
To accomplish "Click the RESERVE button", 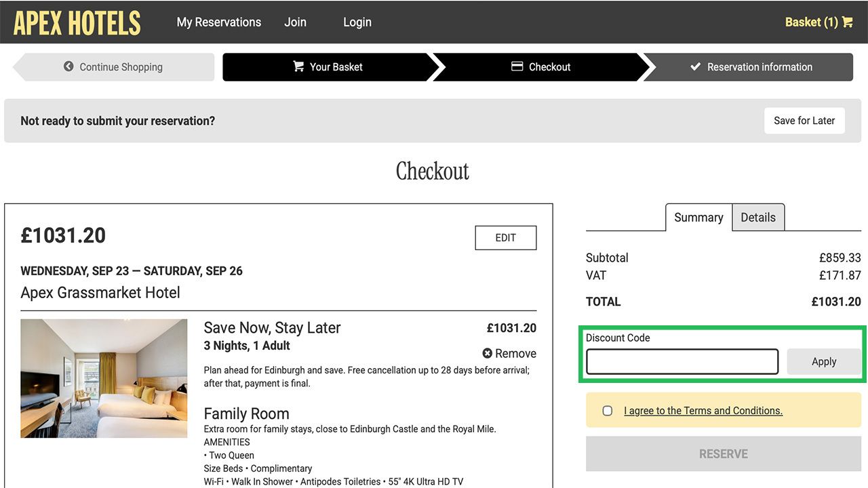I will [x=724, y=454].
